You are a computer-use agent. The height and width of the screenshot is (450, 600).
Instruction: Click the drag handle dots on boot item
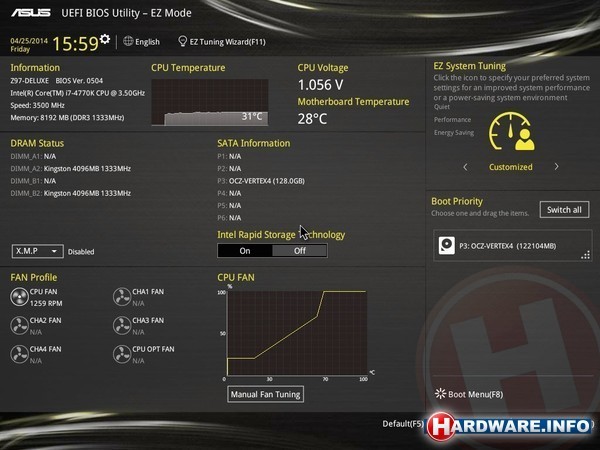585,255
